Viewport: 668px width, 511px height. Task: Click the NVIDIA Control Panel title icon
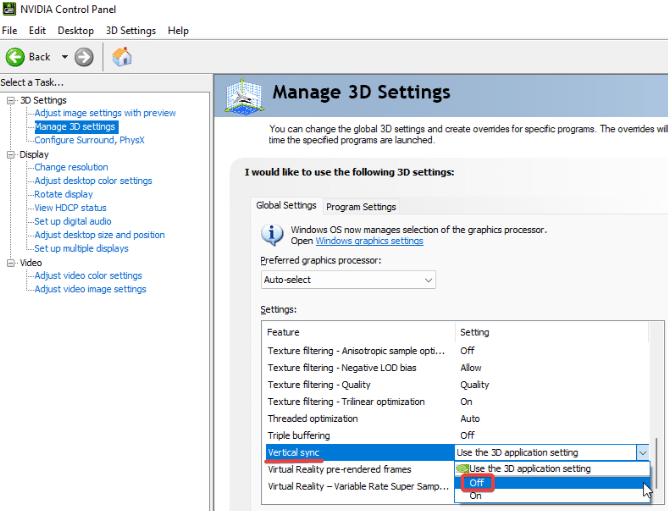[9, 11]
